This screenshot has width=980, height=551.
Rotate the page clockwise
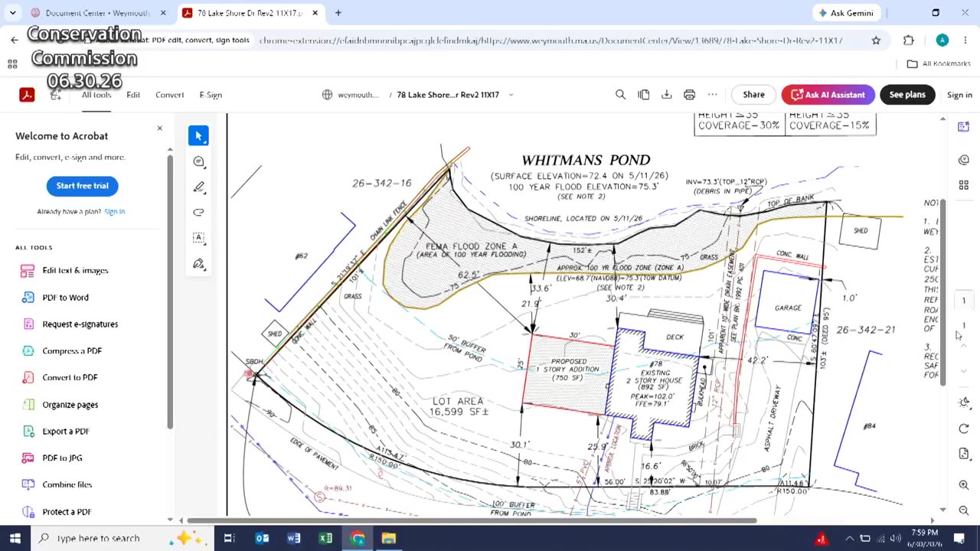964,429
